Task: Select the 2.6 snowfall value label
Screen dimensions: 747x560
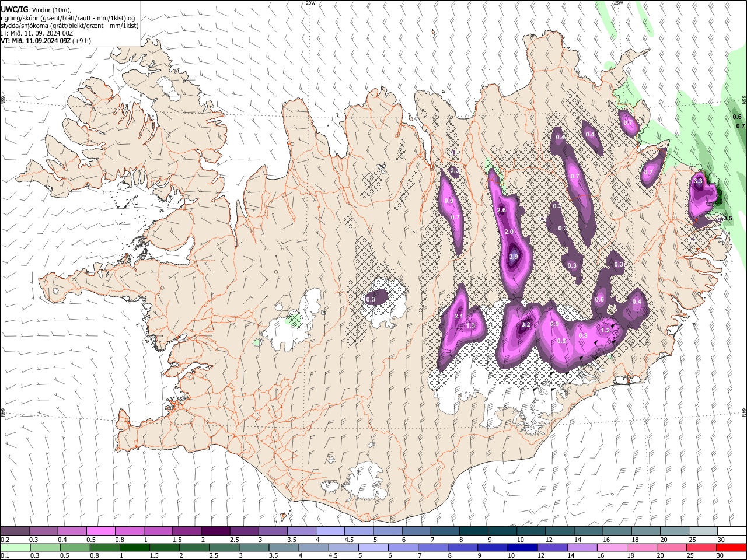Action: [x=501, y=210]
